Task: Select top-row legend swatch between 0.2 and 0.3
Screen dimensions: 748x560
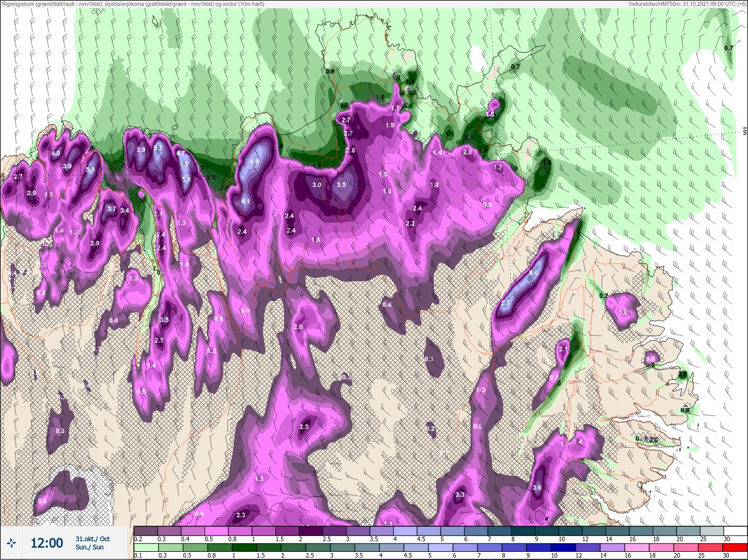Action: pyautogui.click(x=146, y=531)
